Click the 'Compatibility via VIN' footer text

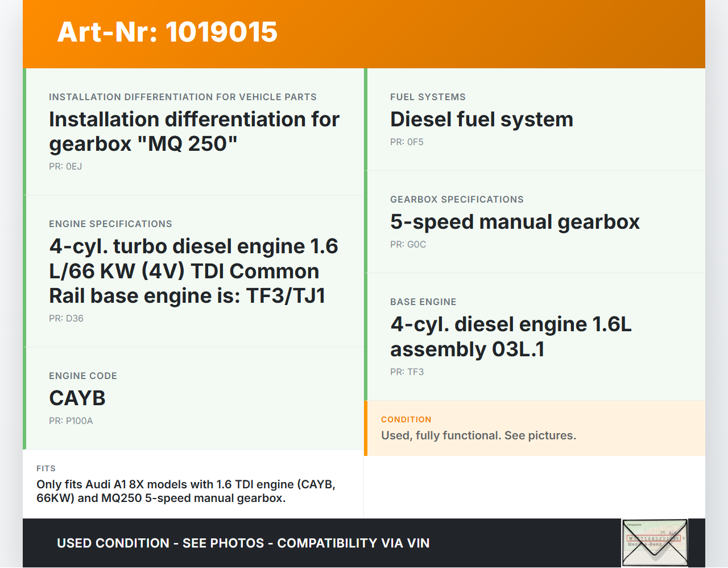coord(353,543)
